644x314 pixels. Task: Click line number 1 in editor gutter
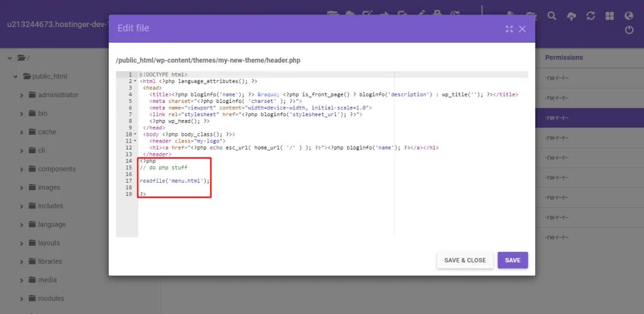coord(130,75)
